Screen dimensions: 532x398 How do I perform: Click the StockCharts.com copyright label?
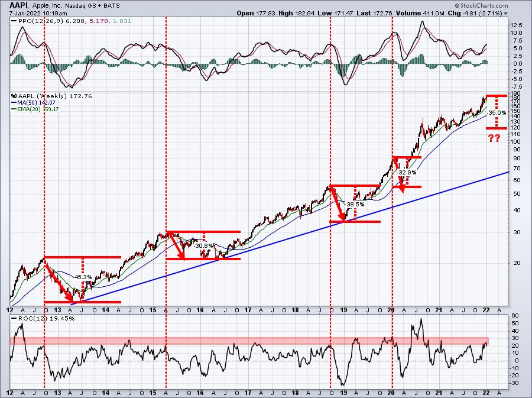(x=481, y=5)
